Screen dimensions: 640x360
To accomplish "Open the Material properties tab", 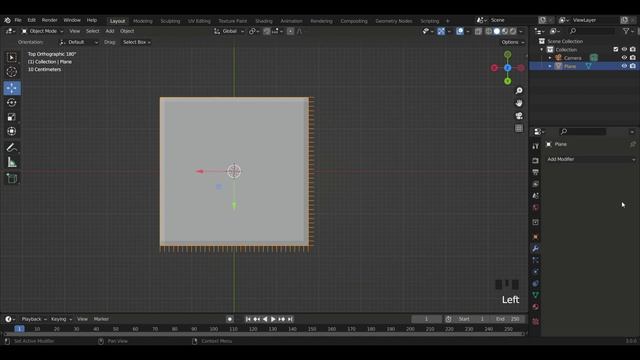I will 536,307.
